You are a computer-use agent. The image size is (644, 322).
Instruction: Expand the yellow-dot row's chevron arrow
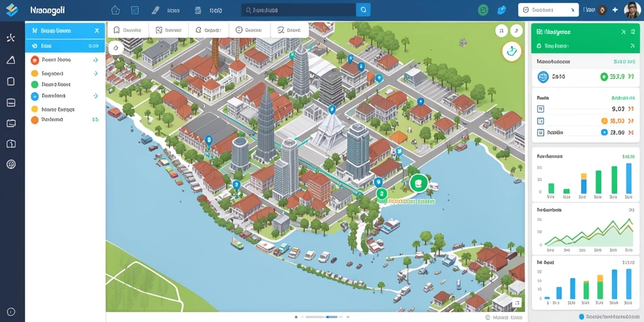tap(96, 74)
